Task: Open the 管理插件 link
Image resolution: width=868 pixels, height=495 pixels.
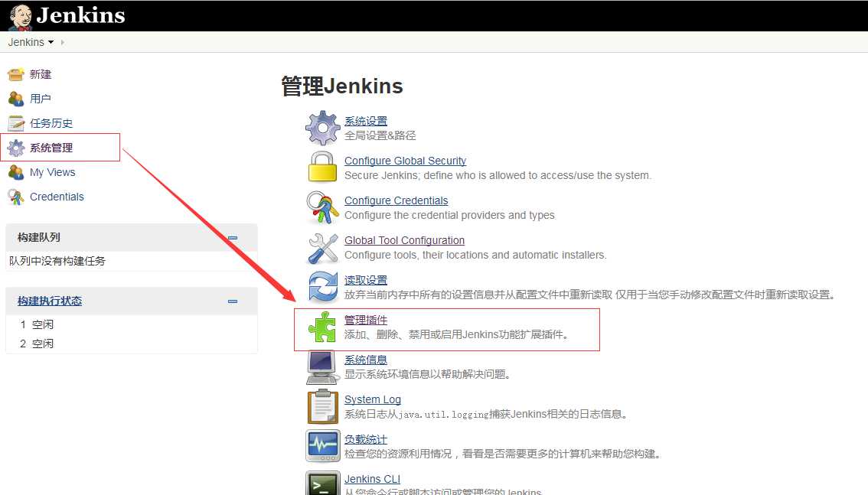Action: pyautogui.click(x=366, y=320)
